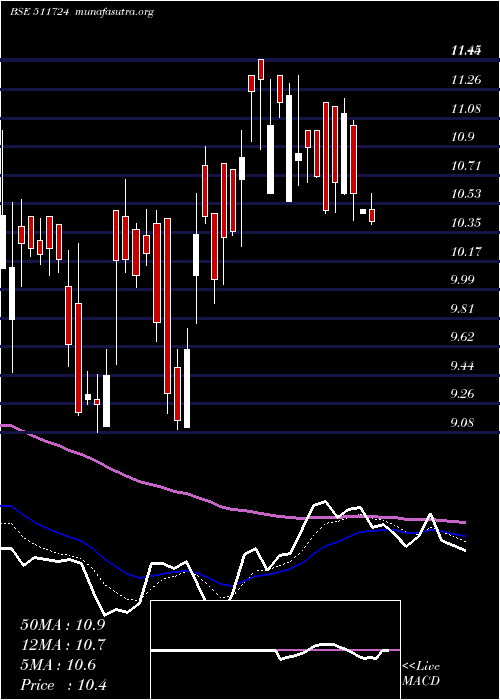Click the 11.45 price axis label
Viewport: 500px width, 700px height.
click(x=466, y=51)
